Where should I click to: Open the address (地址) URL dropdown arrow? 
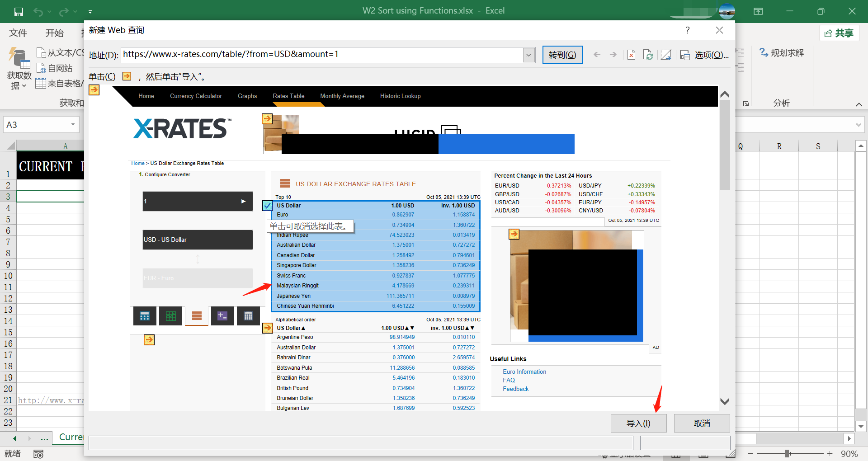[x=529, y=55]
